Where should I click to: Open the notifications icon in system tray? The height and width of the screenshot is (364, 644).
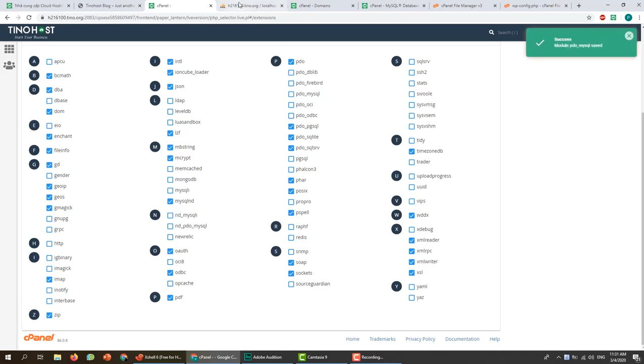pyautogui.click(x=637, y=357)
